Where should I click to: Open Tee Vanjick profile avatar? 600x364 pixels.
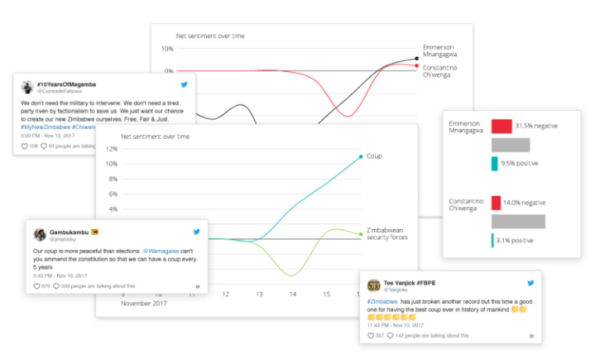click(373, 284)
